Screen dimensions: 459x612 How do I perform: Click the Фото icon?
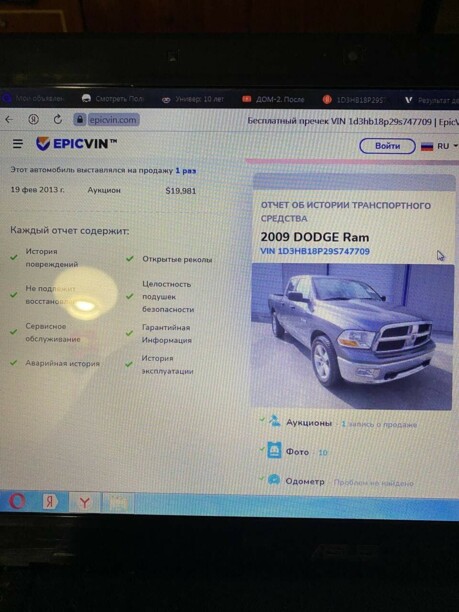click(274, 451)
